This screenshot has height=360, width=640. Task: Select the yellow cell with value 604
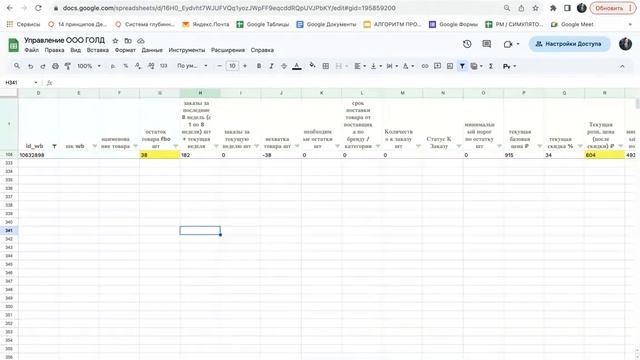604,155
